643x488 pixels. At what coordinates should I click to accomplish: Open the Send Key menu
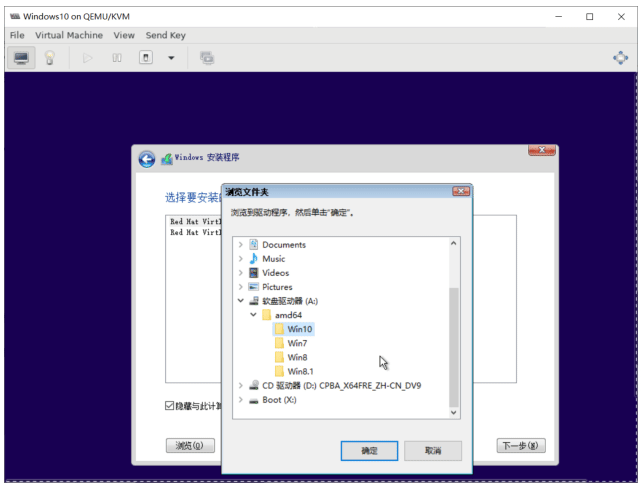coord(163,35)
